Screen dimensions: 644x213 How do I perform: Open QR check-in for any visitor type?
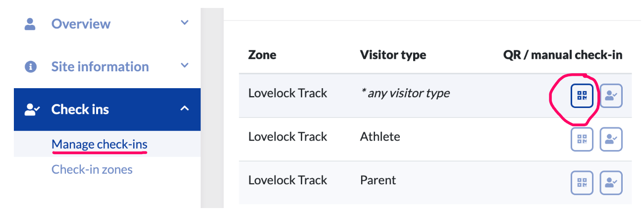click(582, 96)
